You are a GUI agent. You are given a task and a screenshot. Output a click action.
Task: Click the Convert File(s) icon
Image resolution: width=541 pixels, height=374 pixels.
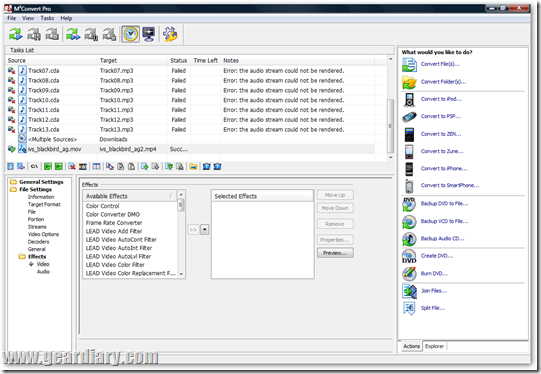(x=409, y=65)
